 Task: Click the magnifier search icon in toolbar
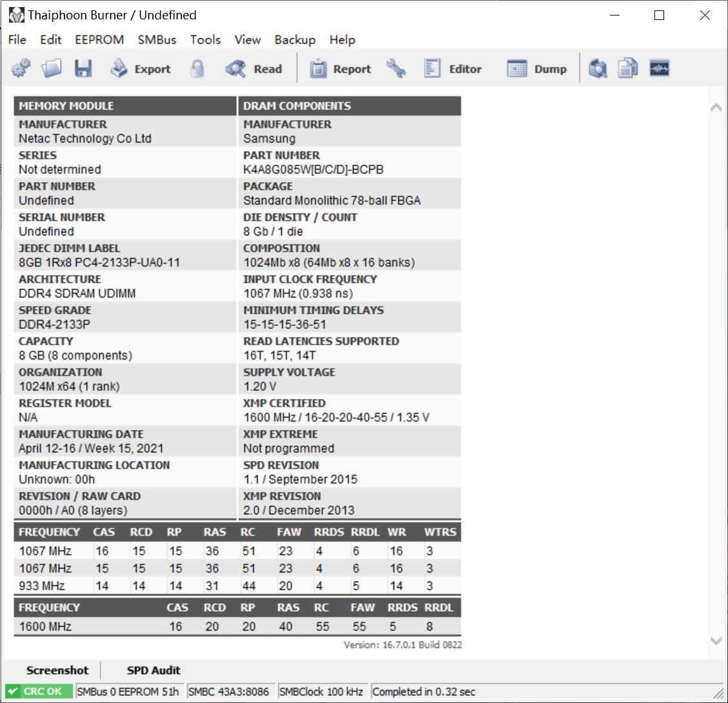(x=598, y=68)
